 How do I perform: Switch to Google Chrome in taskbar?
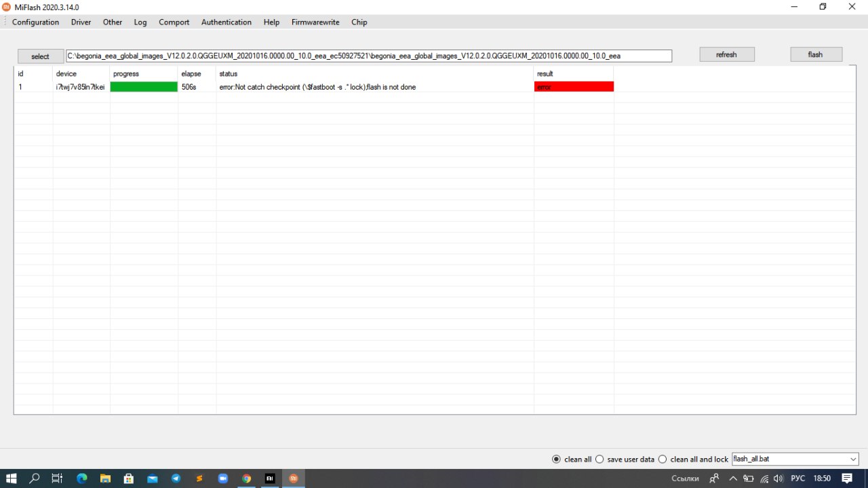coord(246,478)
